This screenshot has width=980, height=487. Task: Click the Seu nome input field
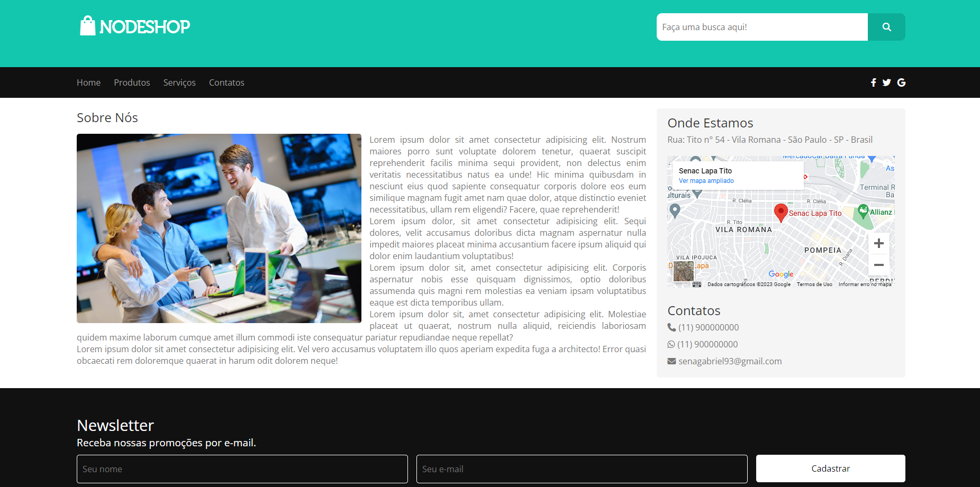[242, 468]
